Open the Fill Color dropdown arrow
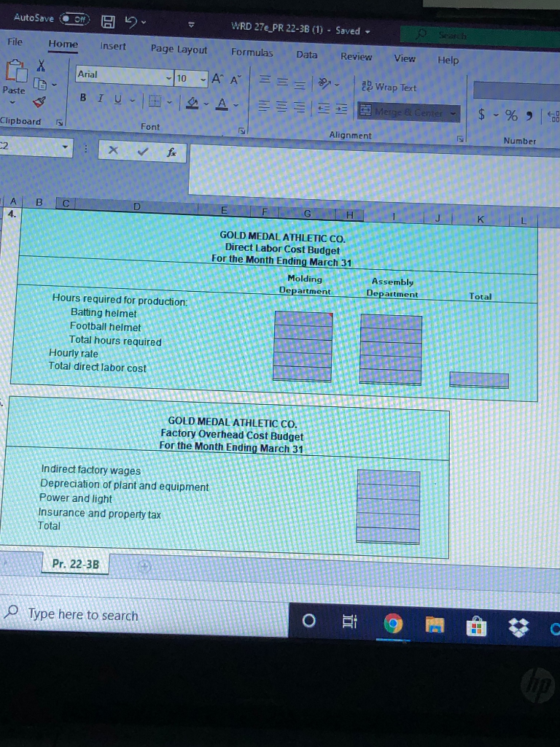Image resolution: width=560 pixels, height=747 pixels. [206, 104]
